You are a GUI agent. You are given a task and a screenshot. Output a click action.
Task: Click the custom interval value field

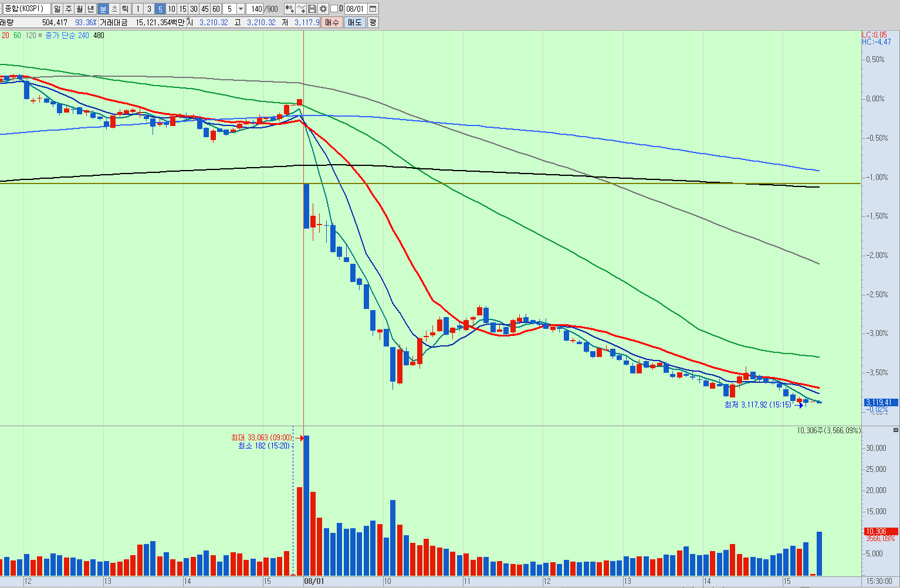point(229,9)
